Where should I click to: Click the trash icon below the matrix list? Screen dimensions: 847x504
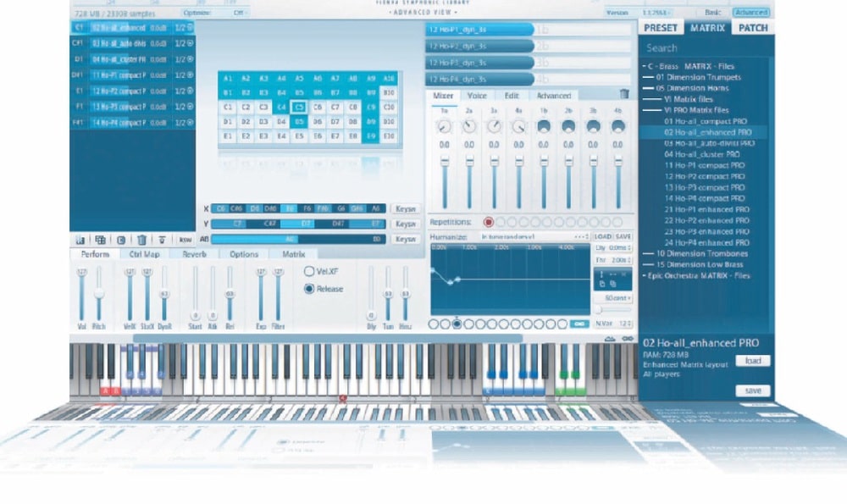[141, 240]
